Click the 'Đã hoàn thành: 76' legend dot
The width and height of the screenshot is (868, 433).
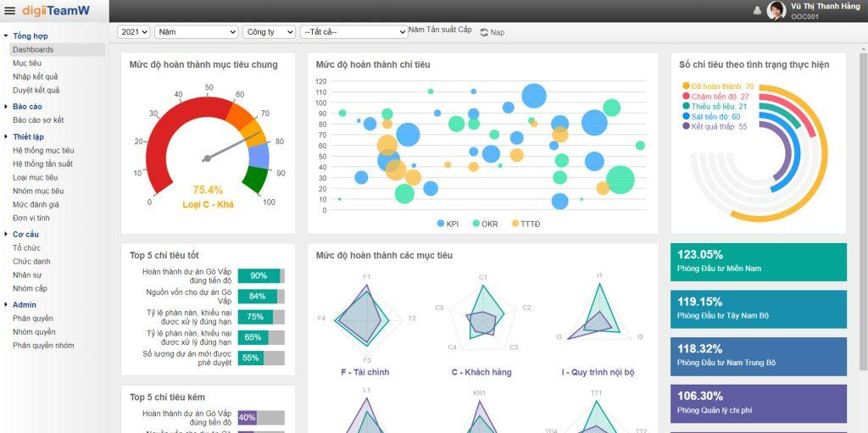(x=686, y=86)
